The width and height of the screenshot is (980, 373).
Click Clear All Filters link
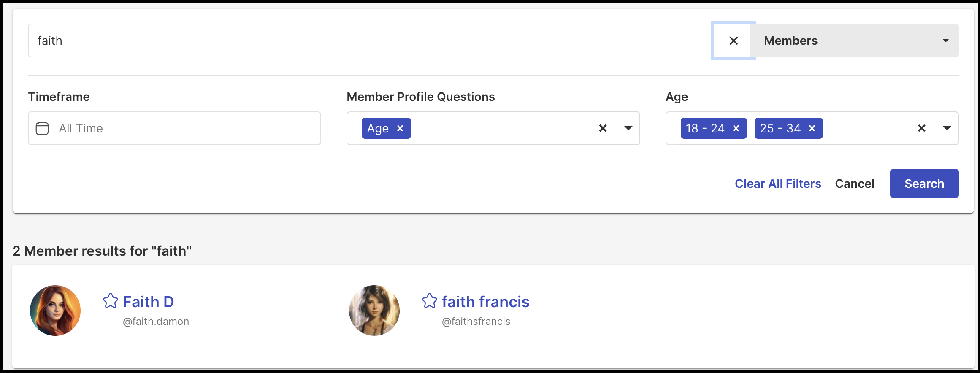click(x=778, y=184)
